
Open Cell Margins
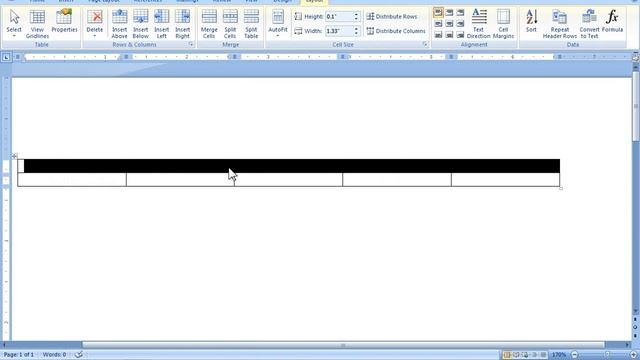[x=503, y=24]
